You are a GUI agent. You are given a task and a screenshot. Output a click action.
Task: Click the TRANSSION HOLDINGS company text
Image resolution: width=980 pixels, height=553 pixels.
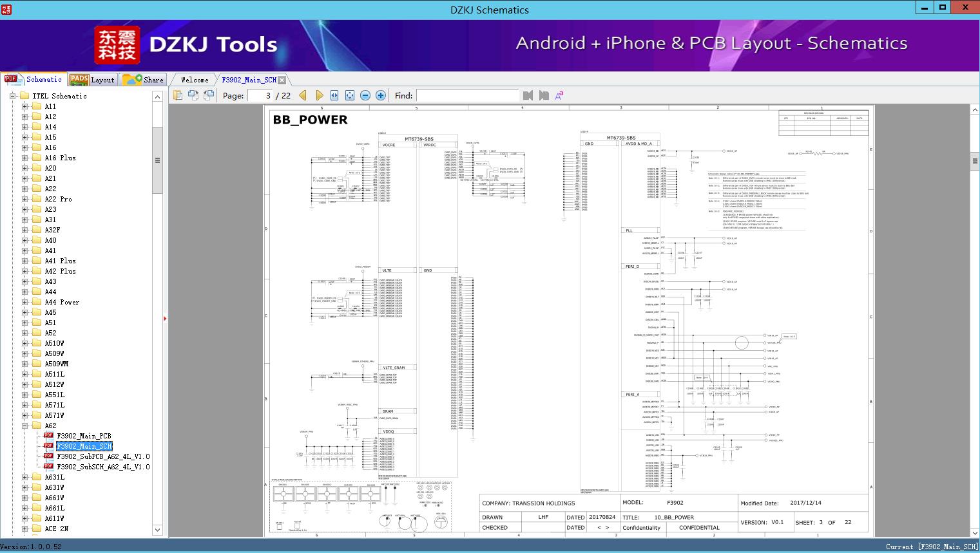pyautogui.click(x=543, y=503)
